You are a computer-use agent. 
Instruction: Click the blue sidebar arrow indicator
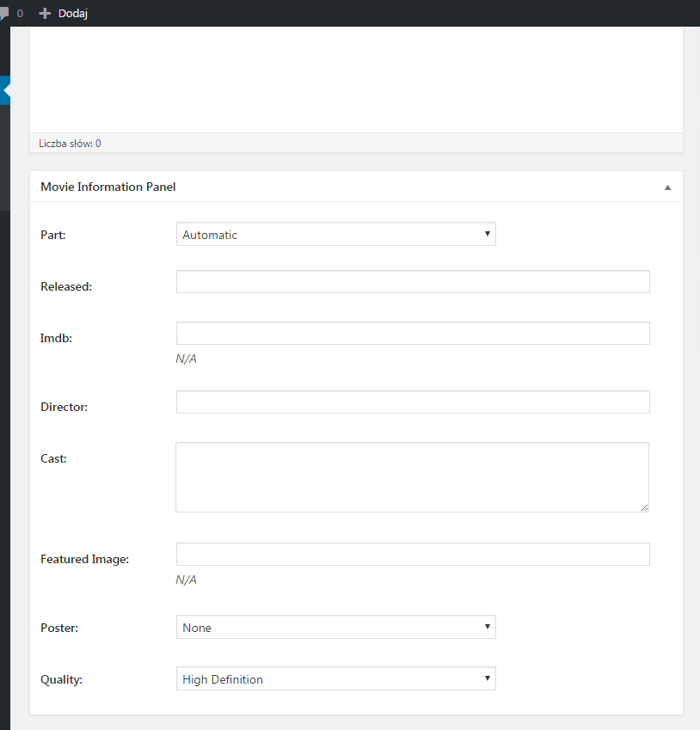pyautogui.click(x=5, y=89)
